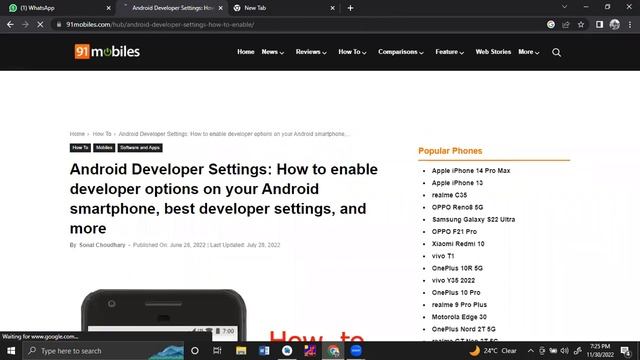Image resolution: width=640 pixels, height=360 pixels.
Task: Click the Software and Apps tag
Action: point(140,148)
